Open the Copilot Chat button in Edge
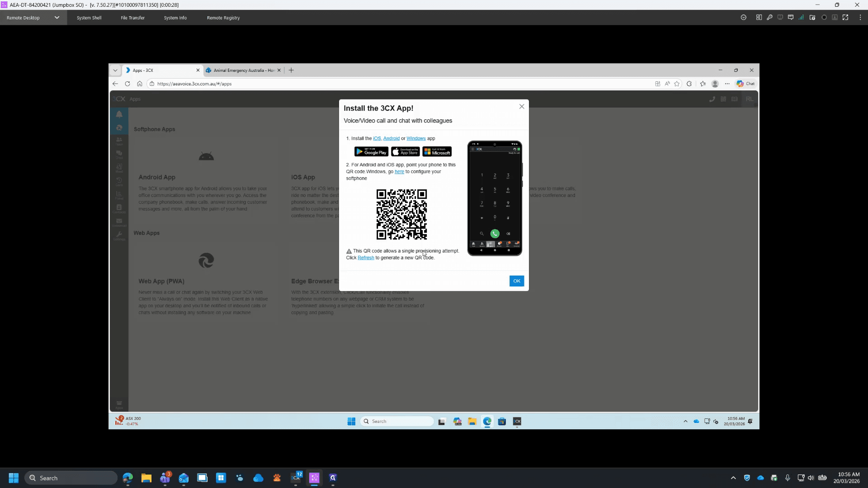 745,84
